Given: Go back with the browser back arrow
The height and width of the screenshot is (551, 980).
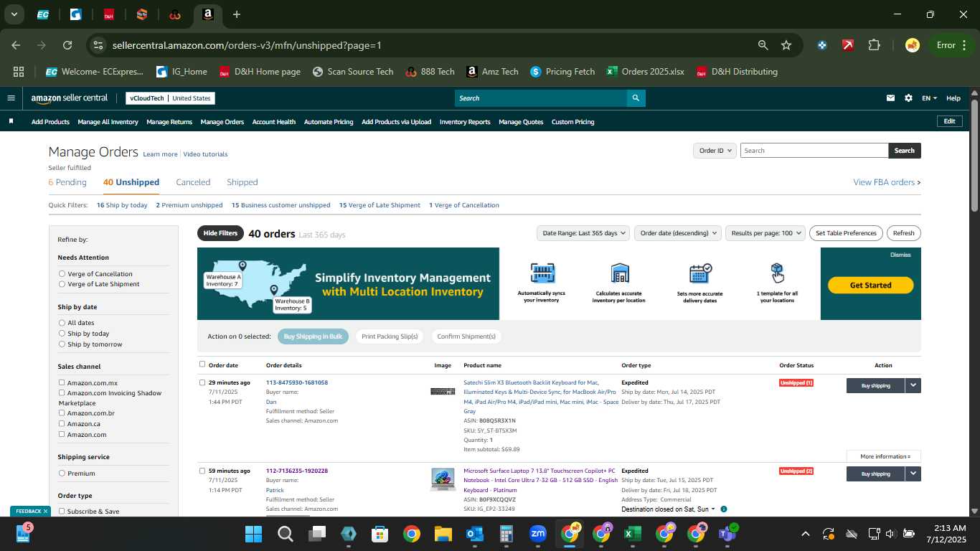Looking at the screenshot, I should point(16,45).
